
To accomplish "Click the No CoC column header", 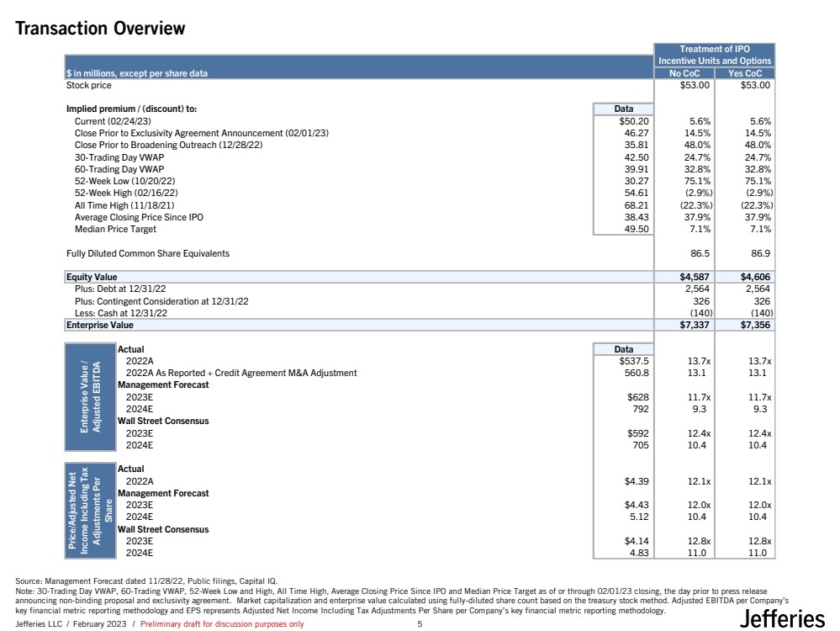I will (684, 73).
